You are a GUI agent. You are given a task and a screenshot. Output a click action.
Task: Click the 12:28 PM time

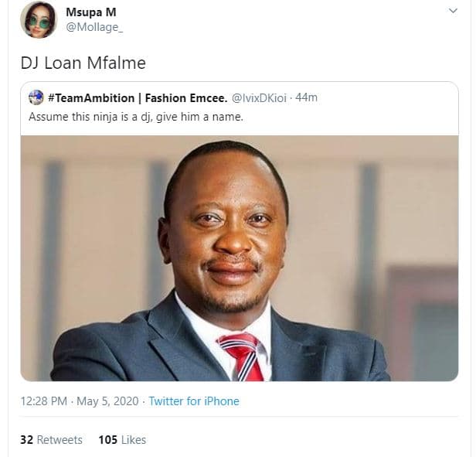click(45, 401)
